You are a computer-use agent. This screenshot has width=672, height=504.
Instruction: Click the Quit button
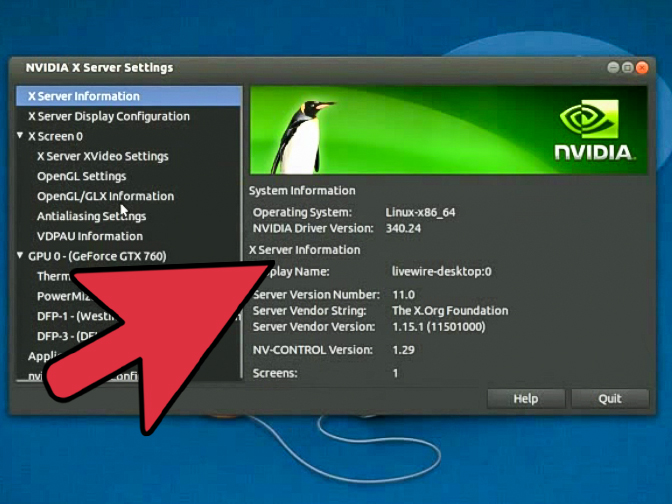coord(610,399)
